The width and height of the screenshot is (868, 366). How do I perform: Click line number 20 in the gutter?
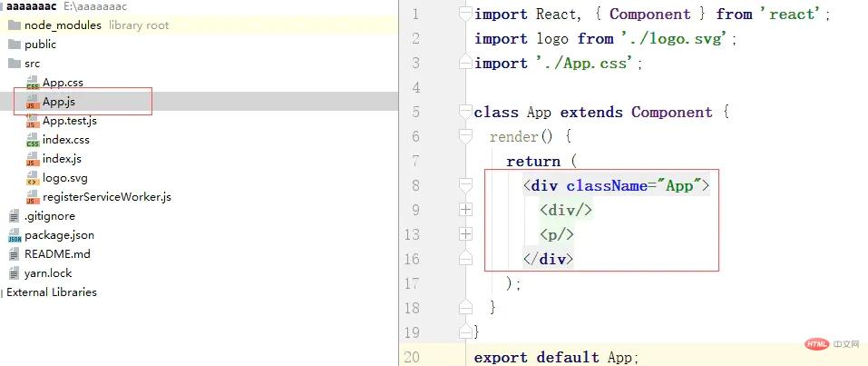(413, 357)
